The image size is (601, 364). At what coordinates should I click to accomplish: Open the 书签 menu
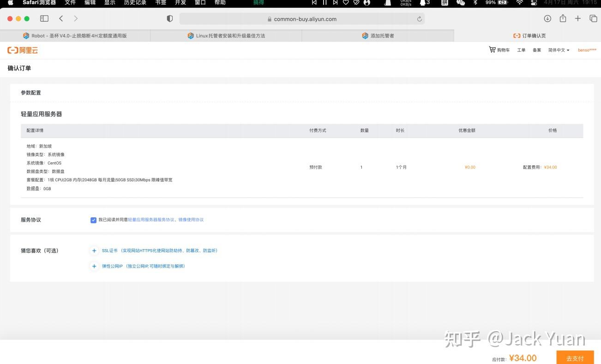pyautogui.click(x=161, y=2)
